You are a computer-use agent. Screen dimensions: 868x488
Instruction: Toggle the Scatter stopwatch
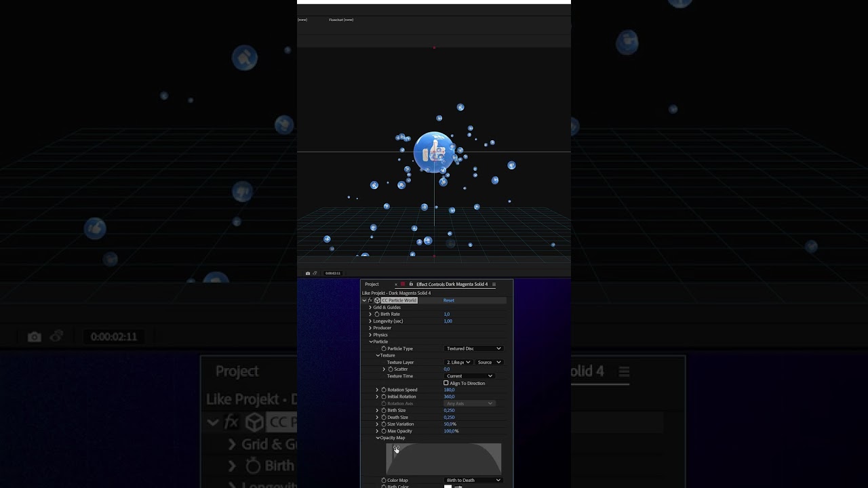coord(391,369)
